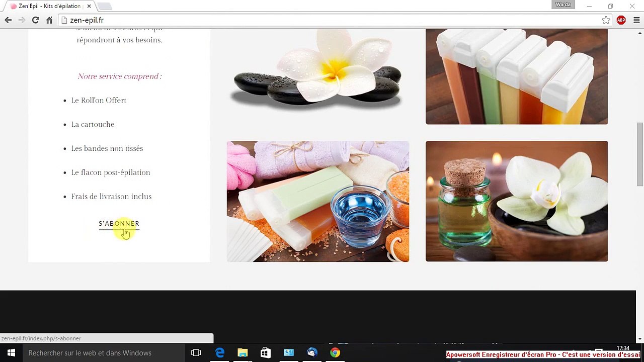
Task: Open the Thunderbird taskbar icon
Action: 312,353
